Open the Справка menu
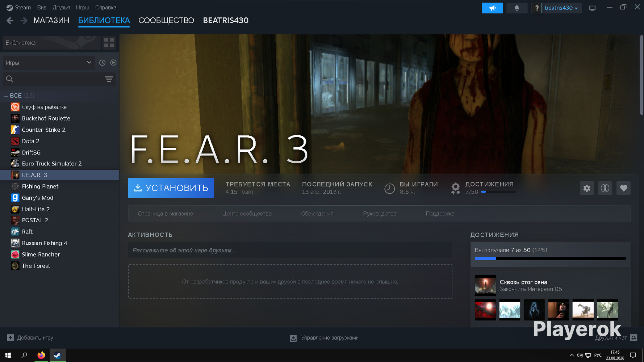644x362 pixels. tap(106, 8)
